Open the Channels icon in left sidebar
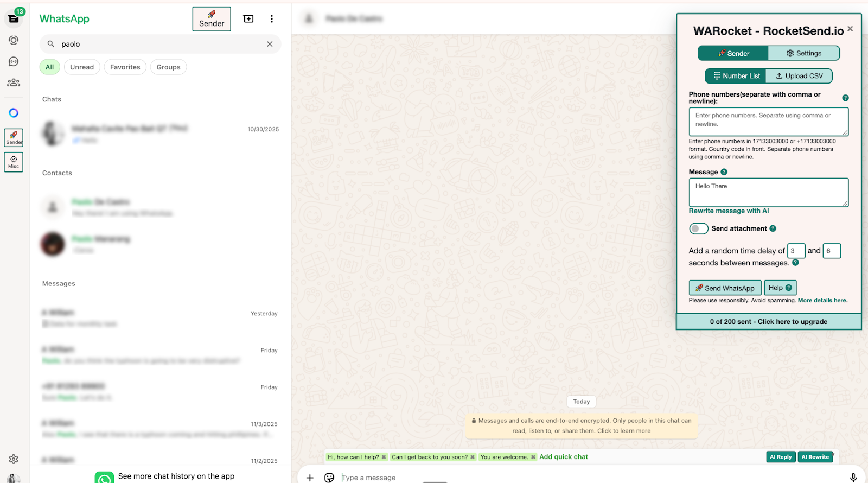The image size is (868, 483). (14, 61)
